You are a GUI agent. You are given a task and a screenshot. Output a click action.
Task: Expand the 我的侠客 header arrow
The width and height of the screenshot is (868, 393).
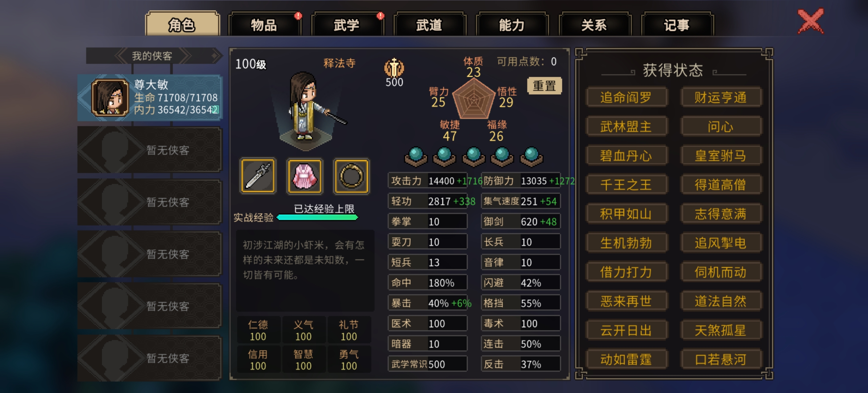click(x=216, y=56)
